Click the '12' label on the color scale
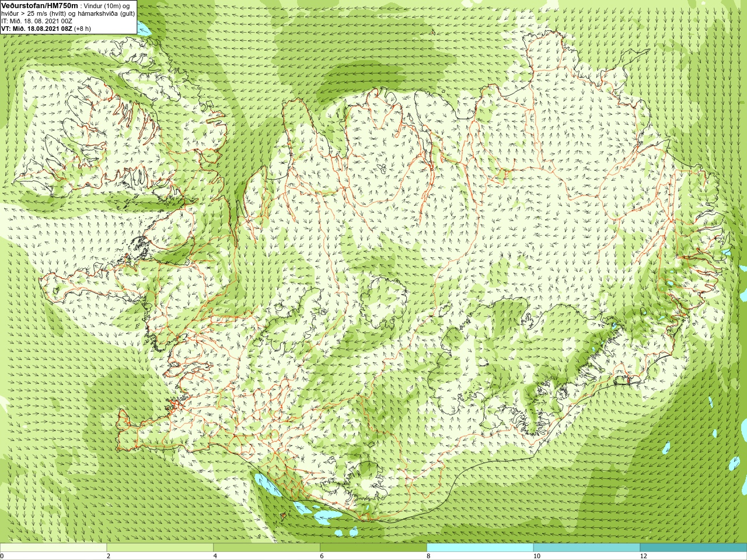747x560 pixels. pos(643,556)
